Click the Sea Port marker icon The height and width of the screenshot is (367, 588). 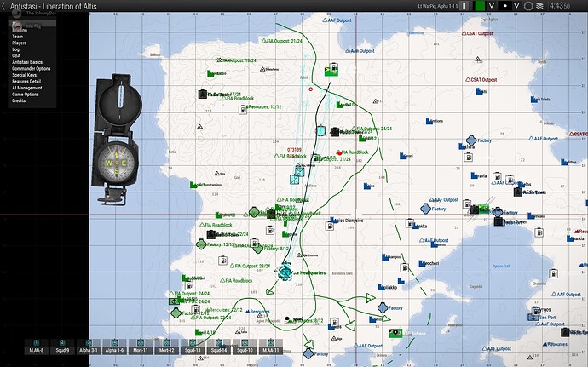point(533,317)
